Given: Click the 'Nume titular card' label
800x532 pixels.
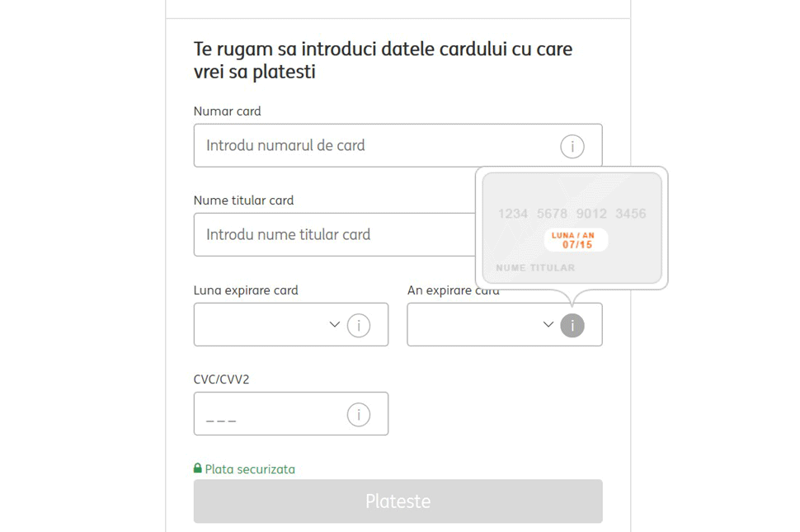Looking at the screenshot, I should pos(243,200).
